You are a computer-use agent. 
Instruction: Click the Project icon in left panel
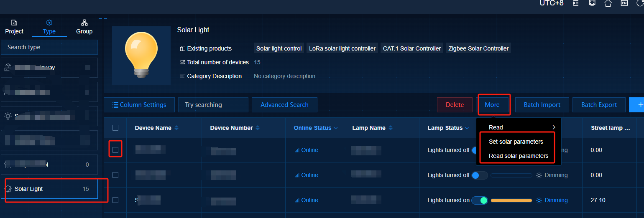click(14, 23)
